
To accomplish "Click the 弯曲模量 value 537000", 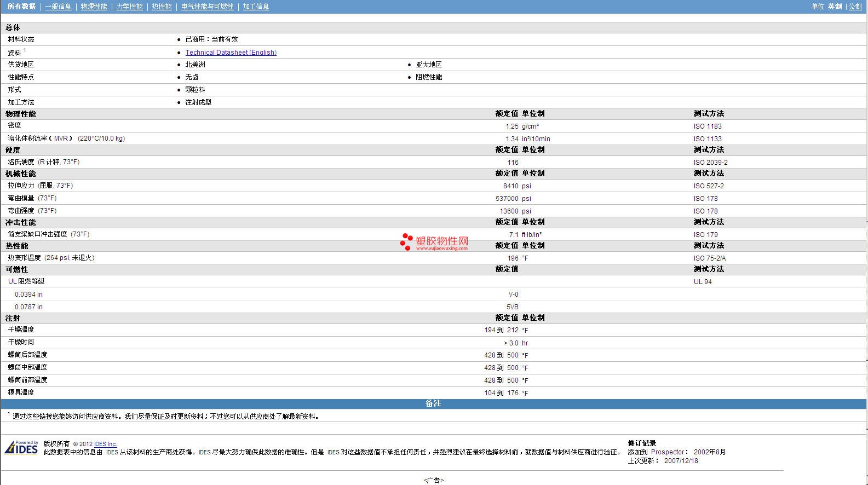I will click(507, 199).
